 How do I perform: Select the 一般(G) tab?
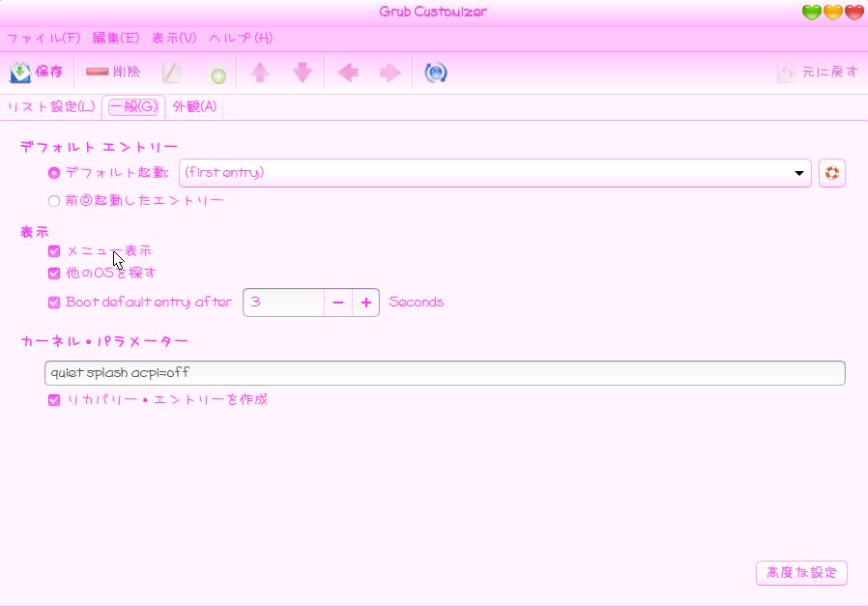tap(133, 106)
